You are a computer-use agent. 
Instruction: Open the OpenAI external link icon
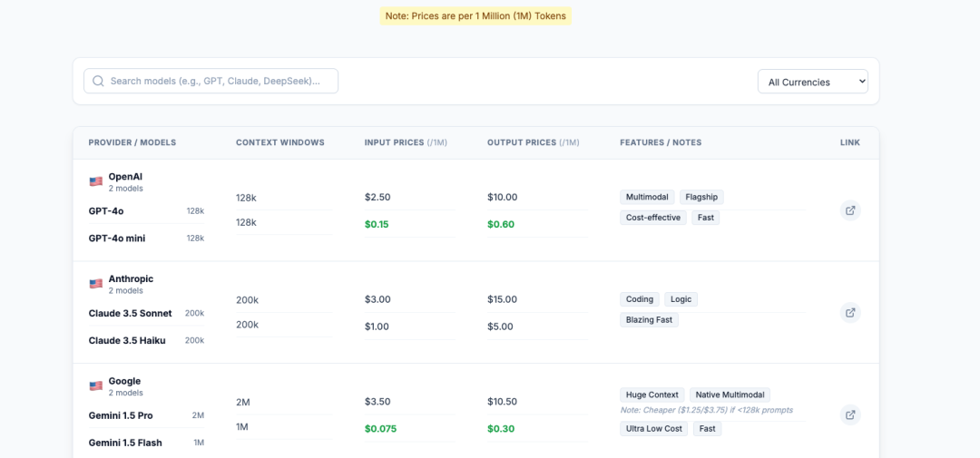pos(850,210)
